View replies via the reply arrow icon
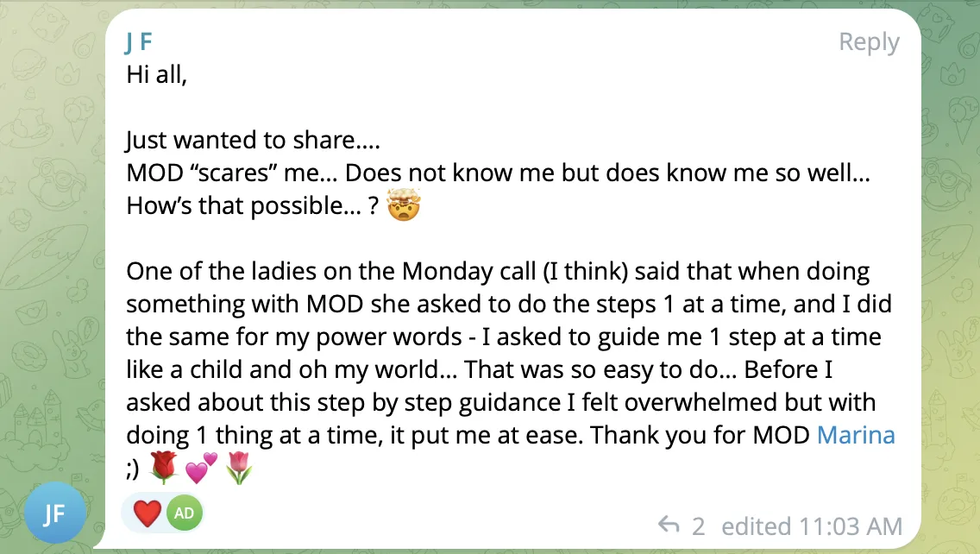This screenshot has width=980, height=554. point(669,525)
